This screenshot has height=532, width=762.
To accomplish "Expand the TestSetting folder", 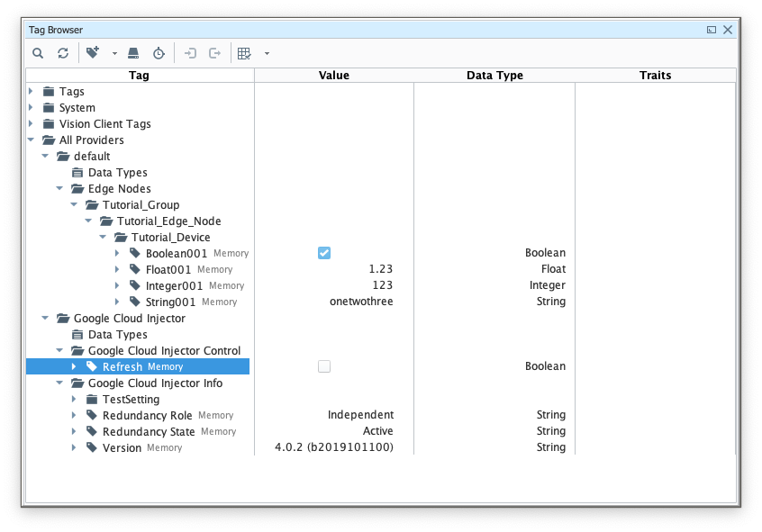I will pyautogui.click(x=74, y=399).
